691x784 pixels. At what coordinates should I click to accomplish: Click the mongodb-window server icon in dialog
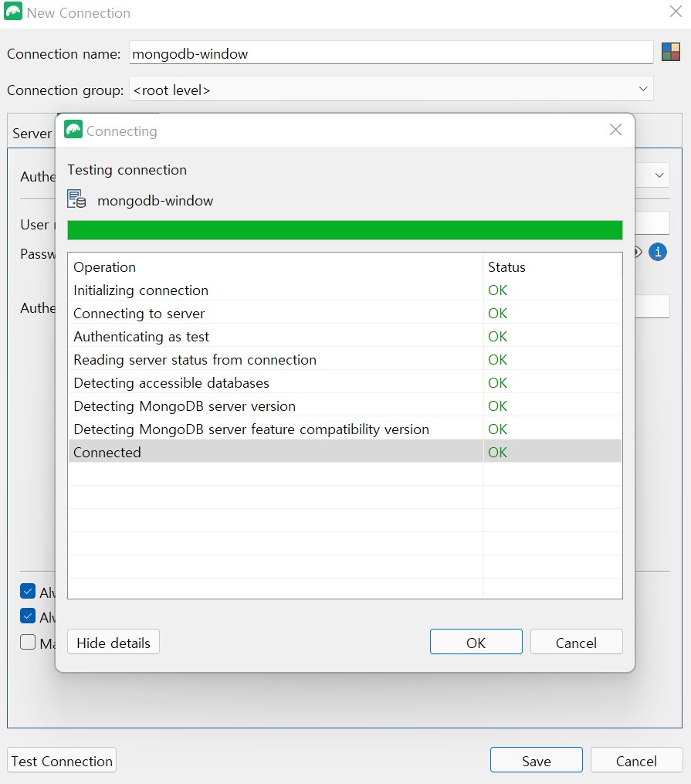coord(76,199)
